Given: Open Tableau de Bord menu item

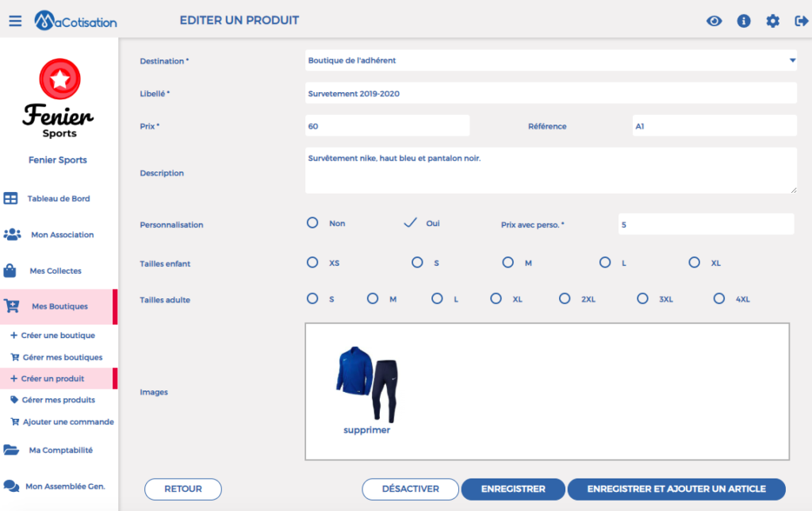Looking at the screenshot, I should (x=59, y=198).
